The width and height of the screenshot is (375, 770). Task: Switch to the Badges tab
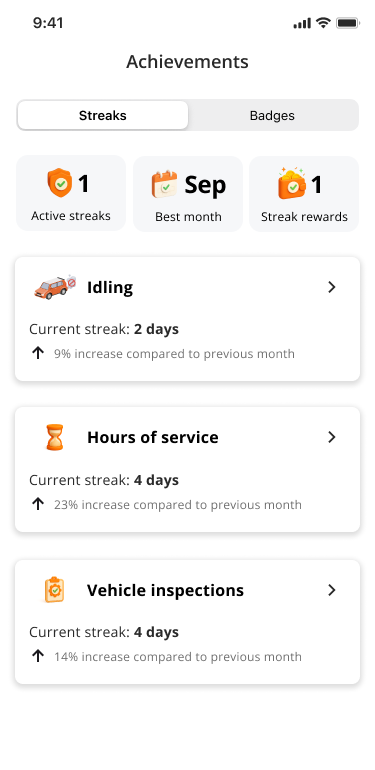(272, 115)
